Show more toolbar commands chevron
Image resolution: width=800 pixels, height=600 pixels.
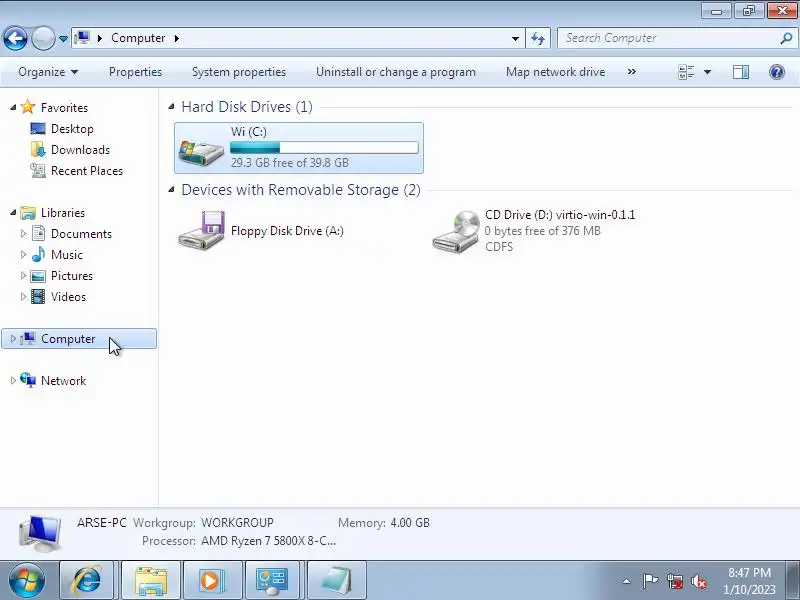click(x=632, y=72)
